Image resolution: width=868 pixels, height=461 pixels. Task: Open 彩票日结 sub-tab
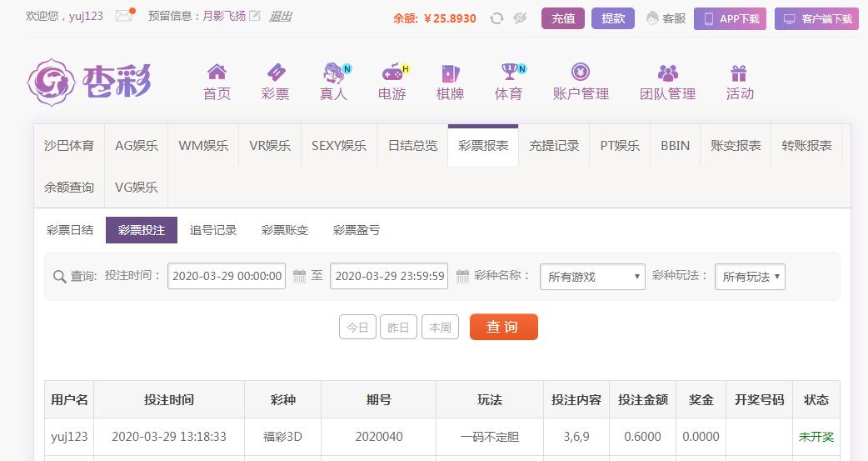pos(70,230)
